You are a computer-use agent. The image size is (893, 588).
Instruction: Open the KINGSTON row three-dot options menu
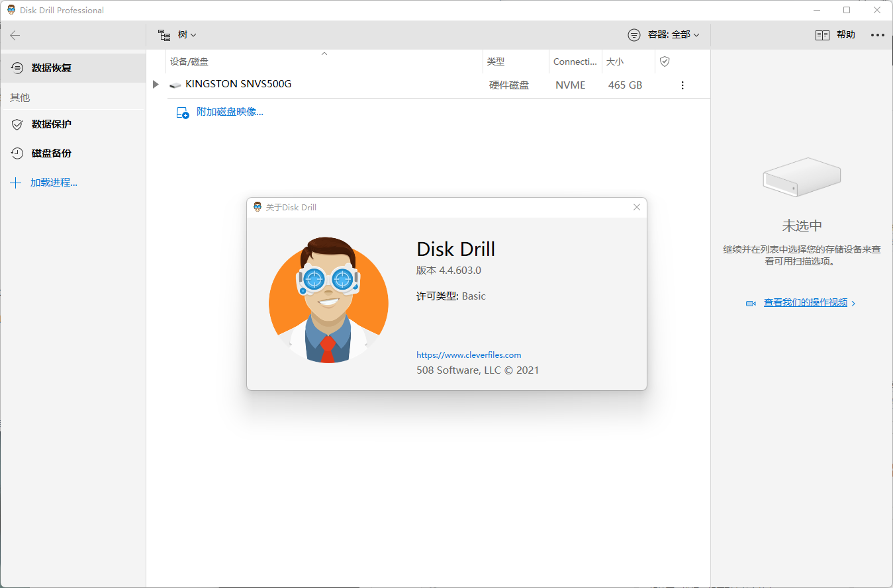pyautogui.click(x=682, y=85)
